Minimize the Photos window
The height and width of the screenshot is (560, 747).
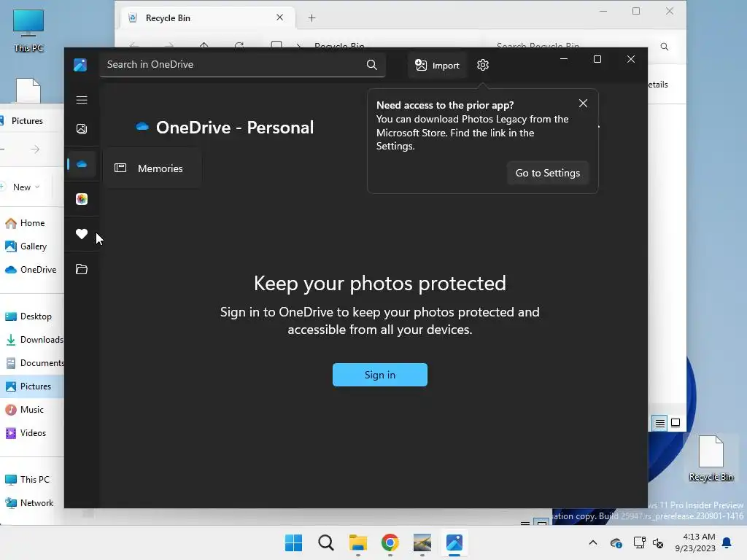coord(564,59)
